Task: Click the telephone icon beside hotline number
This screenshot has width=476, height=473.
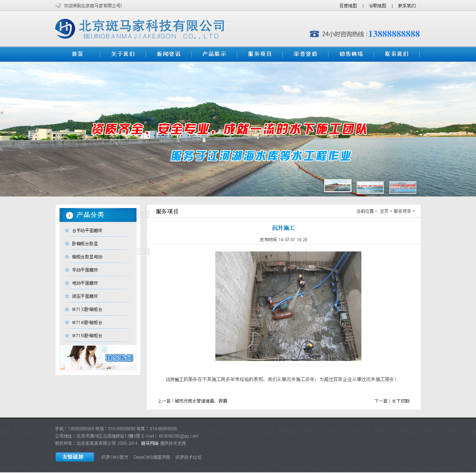Action: pos(314,34)
